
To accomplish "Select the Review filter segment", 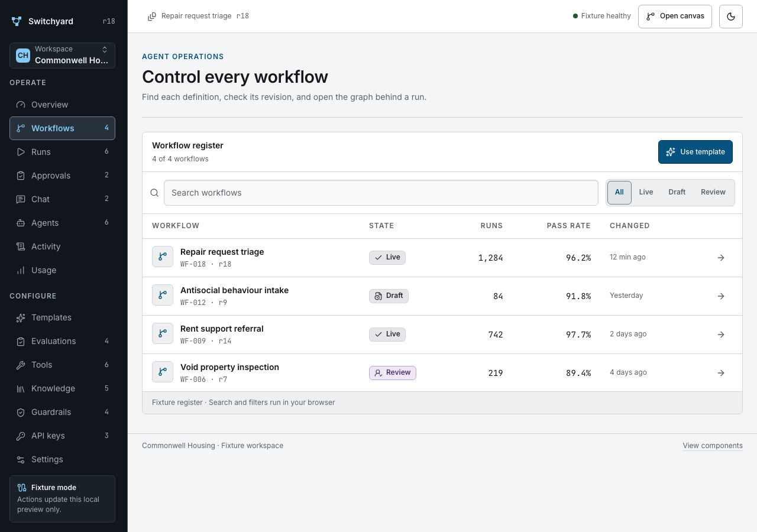I will (x=713, y=193).
